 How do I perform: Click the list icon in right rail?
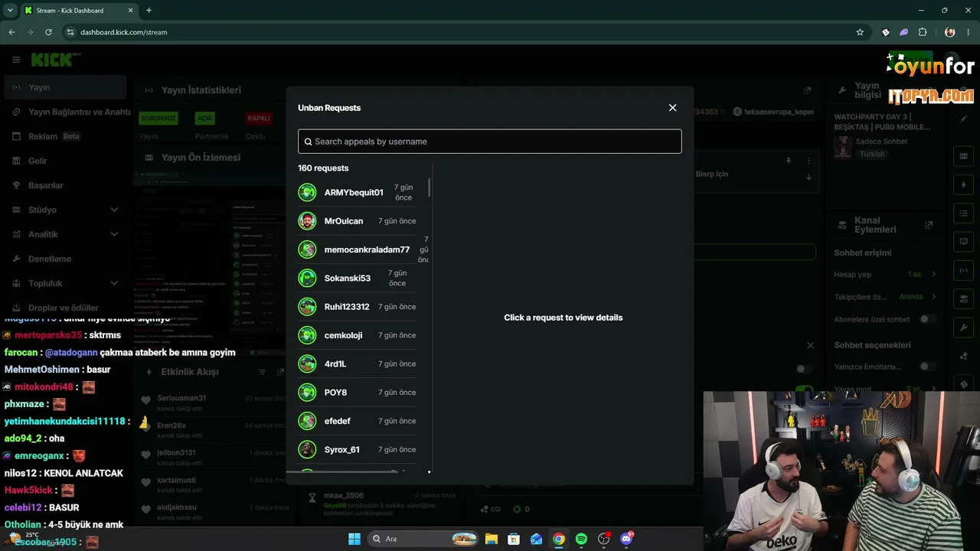pos(964,214)
